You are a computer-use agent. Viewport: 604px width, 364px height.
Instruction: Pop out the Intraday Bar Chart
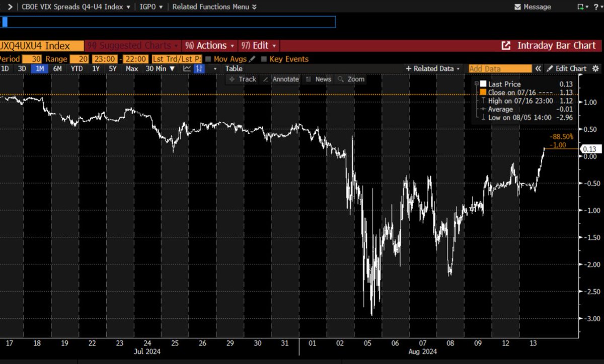(506, 45)
